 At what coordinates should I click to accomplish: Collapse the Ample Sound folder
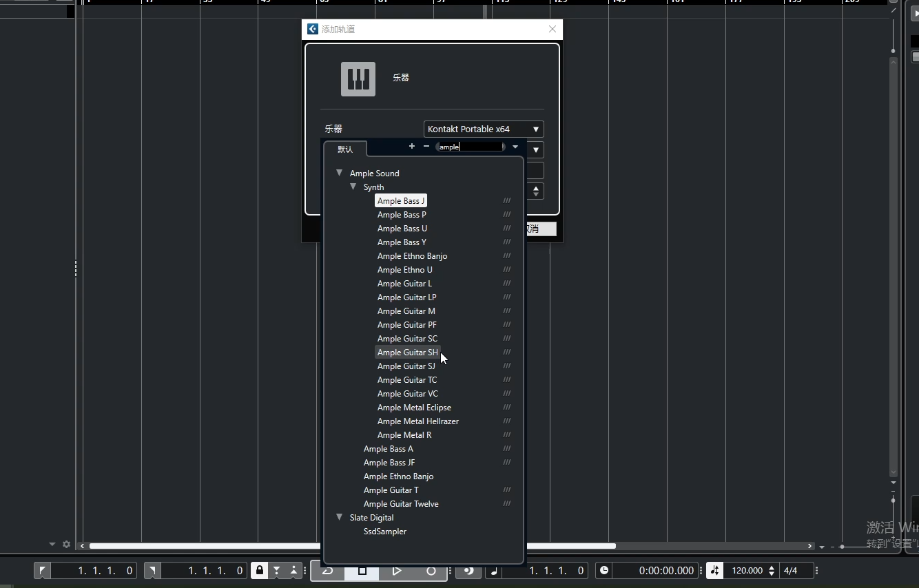coord(339,173)
